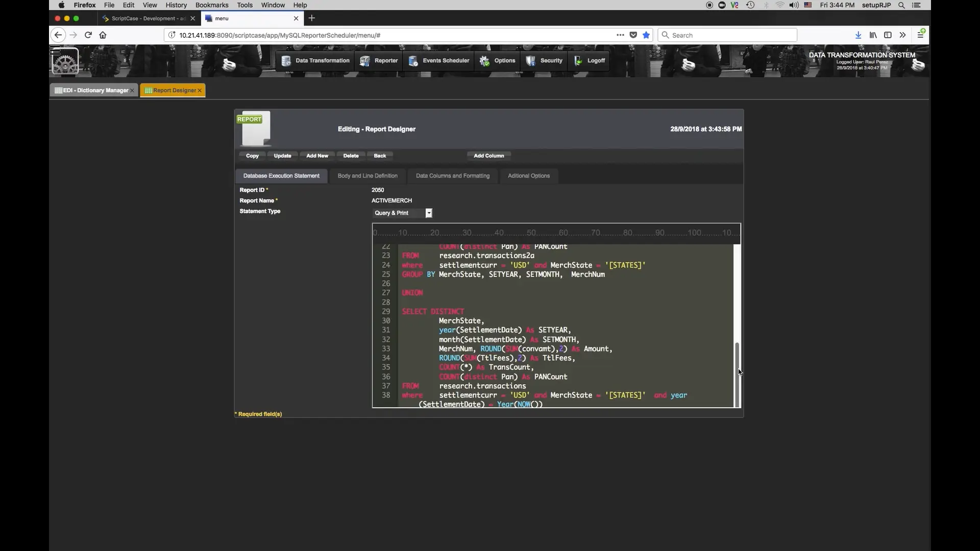
Task: Reload page with refresh icon
Action: coord(88,35)
